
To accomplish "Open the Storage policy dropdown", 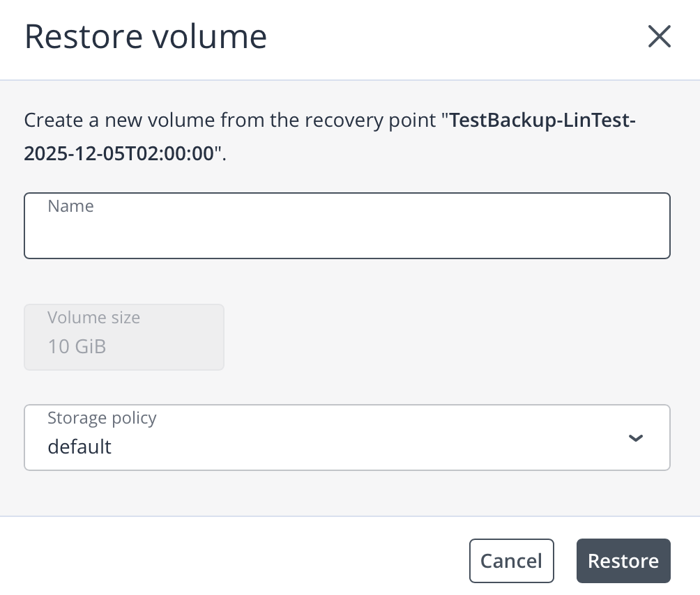I will point(347,438).
